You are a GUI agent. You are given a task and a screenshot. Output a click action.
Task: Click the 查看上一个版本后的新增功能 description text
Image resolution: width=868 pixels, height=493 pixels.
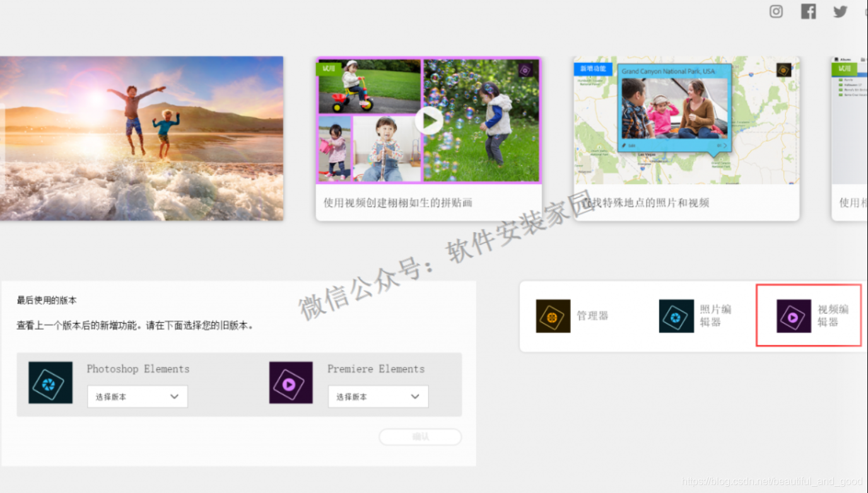point(135,326)
